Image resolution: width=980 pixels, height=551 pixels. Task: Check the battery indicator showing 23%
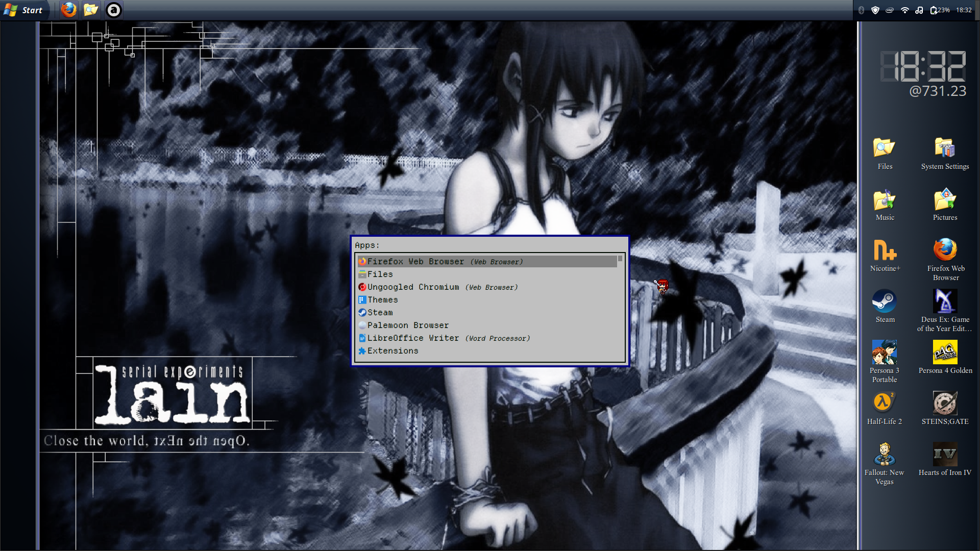coord(940,10)
